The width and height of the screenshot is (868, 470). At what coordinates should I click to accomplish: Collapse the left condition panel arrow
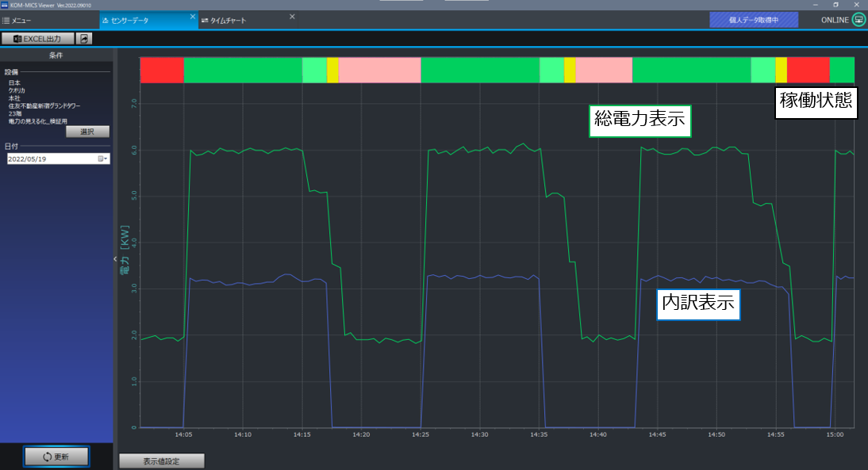(x=115, y=258)
